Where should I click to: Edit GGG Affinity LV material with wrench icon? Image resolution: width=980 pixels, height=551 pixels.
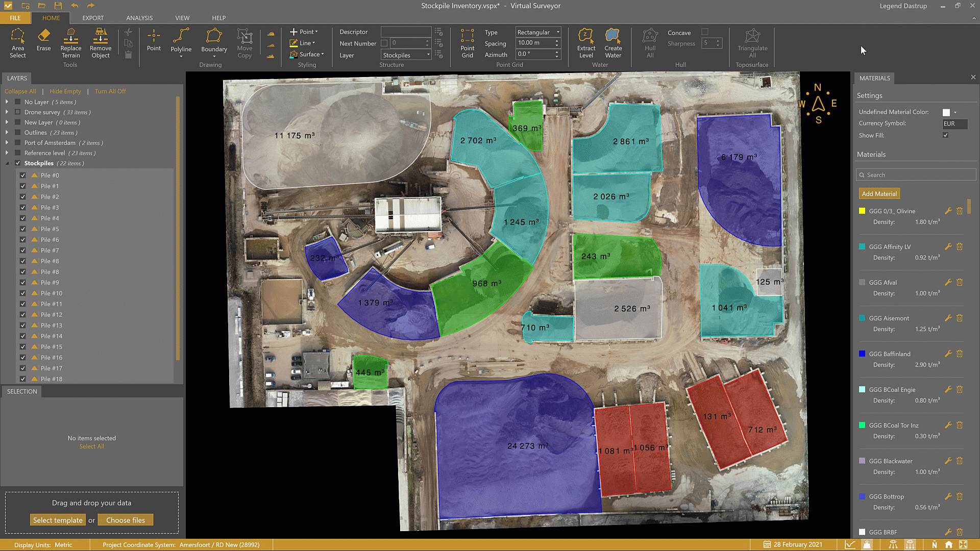coord(948,247)
